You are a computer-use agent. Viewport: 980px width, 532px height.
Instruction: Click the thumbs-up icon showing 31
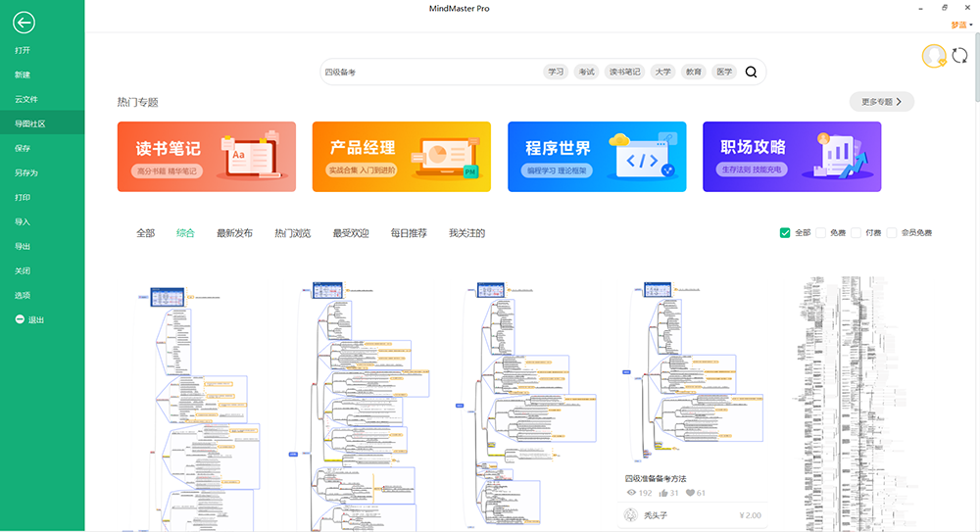(x=663, y=493)
